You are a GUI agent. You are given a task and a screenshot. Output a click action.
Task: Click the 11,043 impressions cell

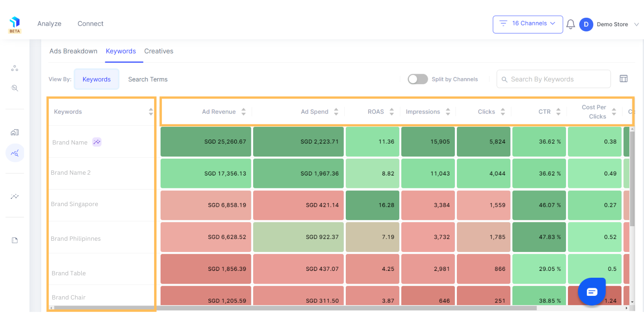pos(428,173)
